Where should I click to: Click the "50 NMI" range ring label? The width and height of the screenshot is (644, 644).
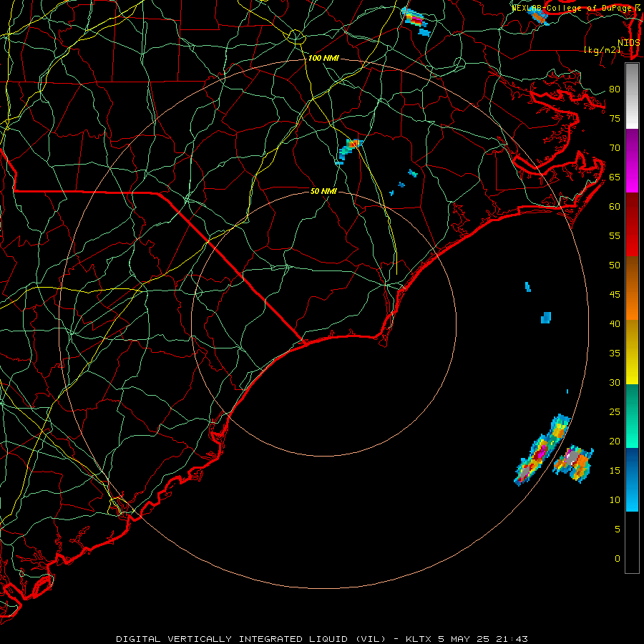click(323, 191)
